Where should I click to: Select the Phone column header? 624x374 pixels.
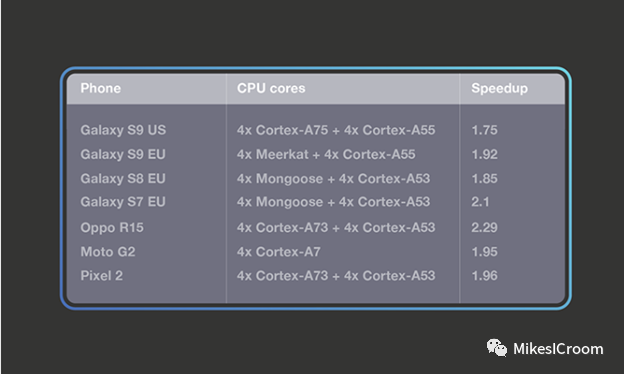click(x=101, y=88)
